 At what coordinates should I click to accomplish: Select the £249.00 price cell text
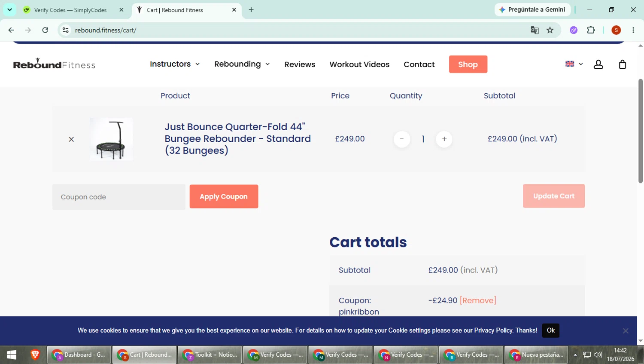coord(350,139)
